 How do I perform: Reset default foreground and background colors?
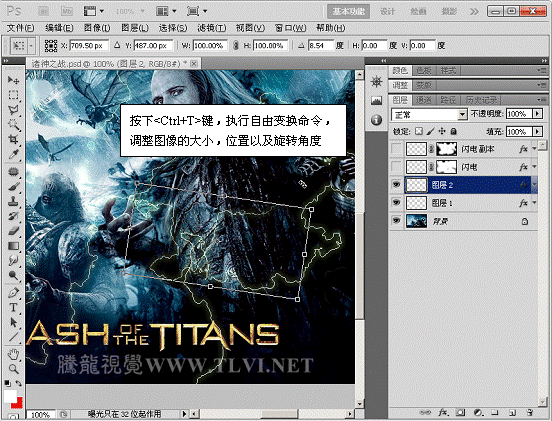[7, 383]
